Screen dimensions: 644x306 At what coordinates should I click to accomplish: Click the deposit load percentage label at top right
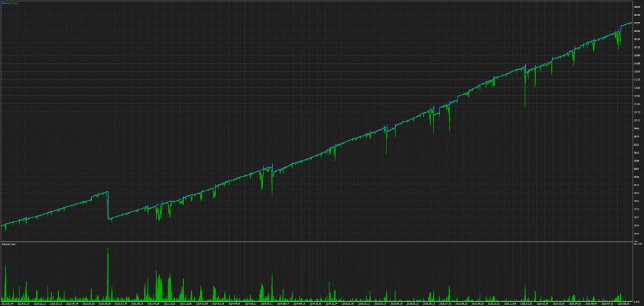click(x=637, y=244)
